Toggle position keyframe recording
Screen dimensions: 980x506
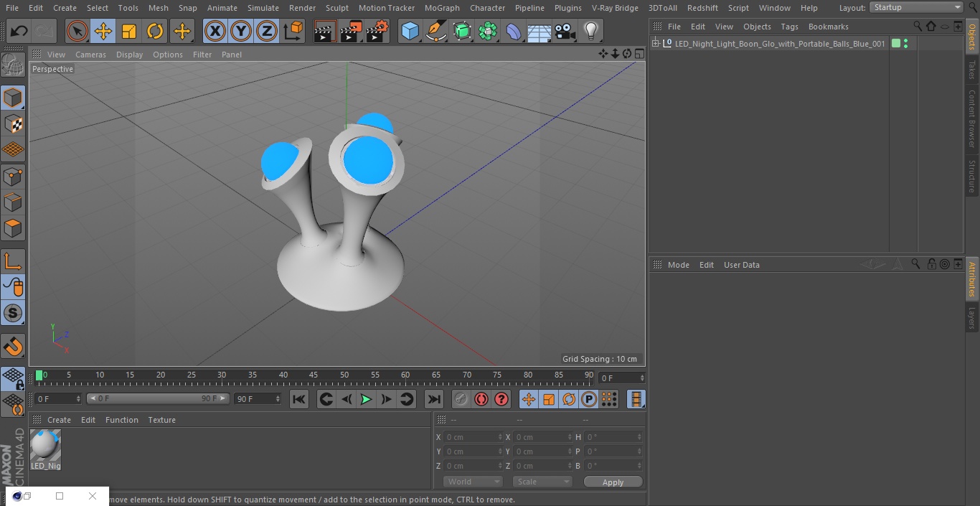pos(529,399)
